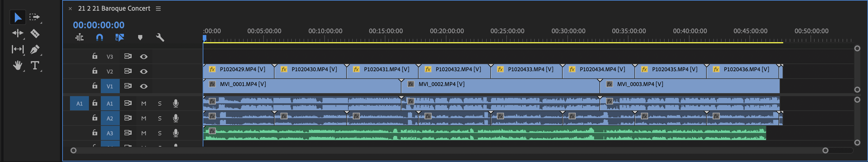Toggle sync lock on A2 track

(x=128, y=118)
